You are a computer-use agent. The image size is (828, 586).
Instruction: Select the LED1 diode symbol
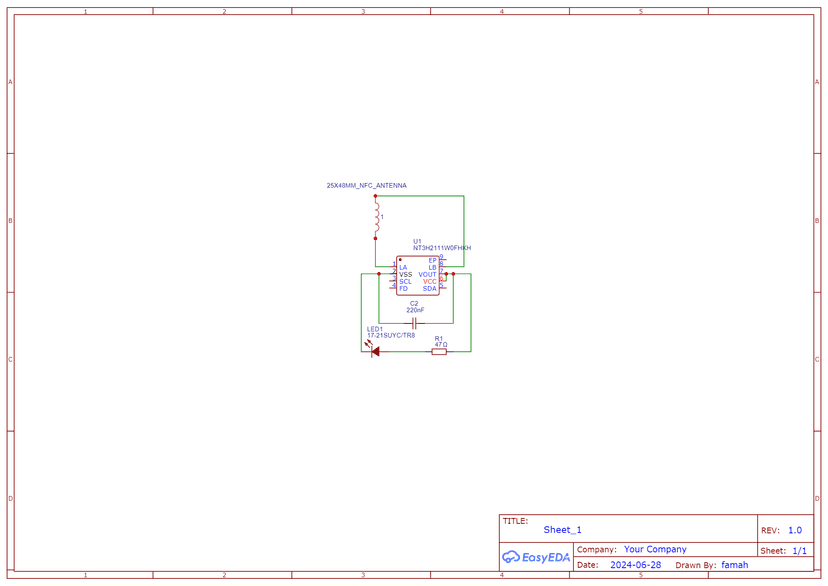(373, 348)
